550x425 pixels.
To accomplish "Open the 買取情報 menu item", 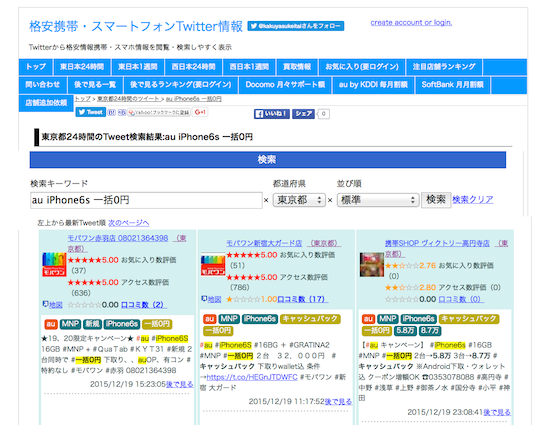I will [x=297, y=67].
